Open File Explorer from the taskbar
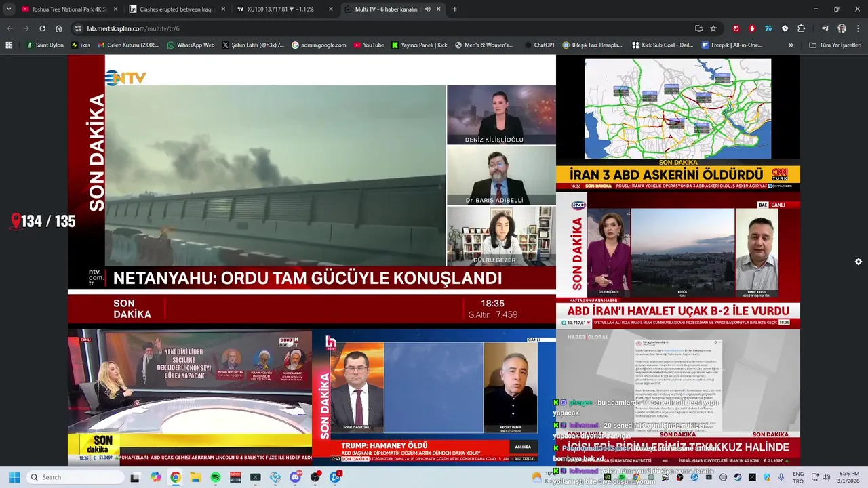Viewport: 868px width, 488px height. coord(195,477)
